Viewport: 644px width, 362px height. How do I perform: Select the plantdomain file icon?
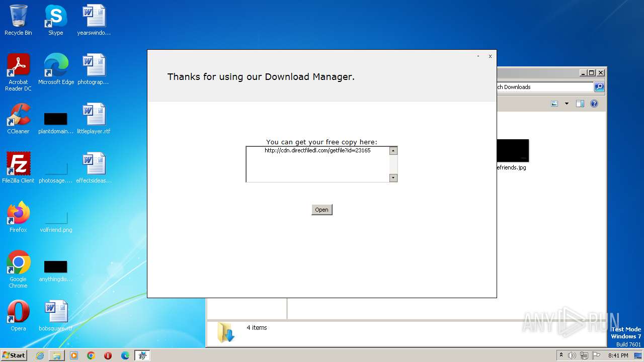(56, 123)
